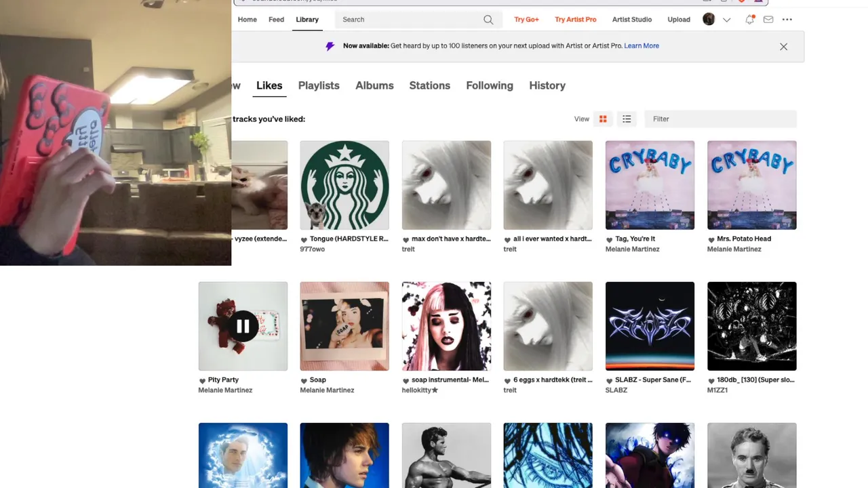Unlike Soap heart icon
This screenshot has height=488, width=868.
click(304, 380)
